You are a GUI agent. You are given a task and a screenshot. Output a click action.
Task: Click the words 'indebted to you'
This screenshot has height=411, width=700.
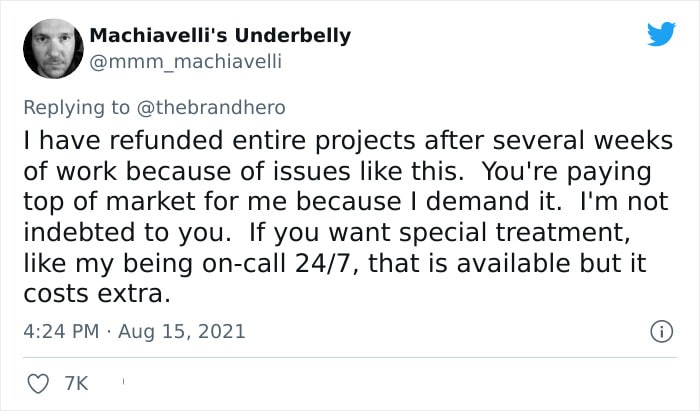point(127,232)
